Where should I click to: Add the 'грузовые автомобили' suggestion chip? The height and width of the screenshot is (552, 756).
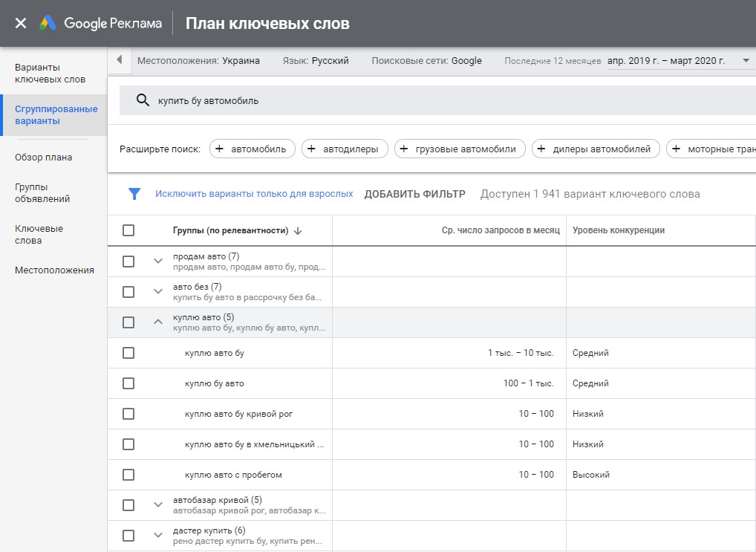[460, 149]
